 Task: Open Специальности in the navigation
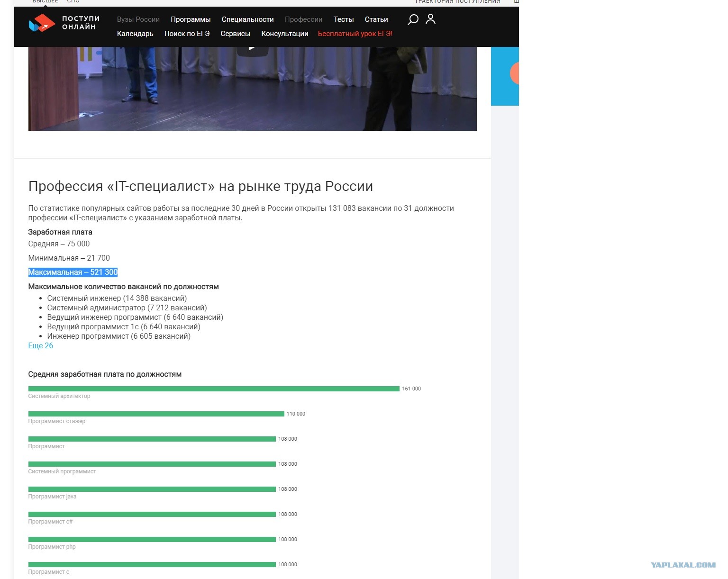point(248,19)
